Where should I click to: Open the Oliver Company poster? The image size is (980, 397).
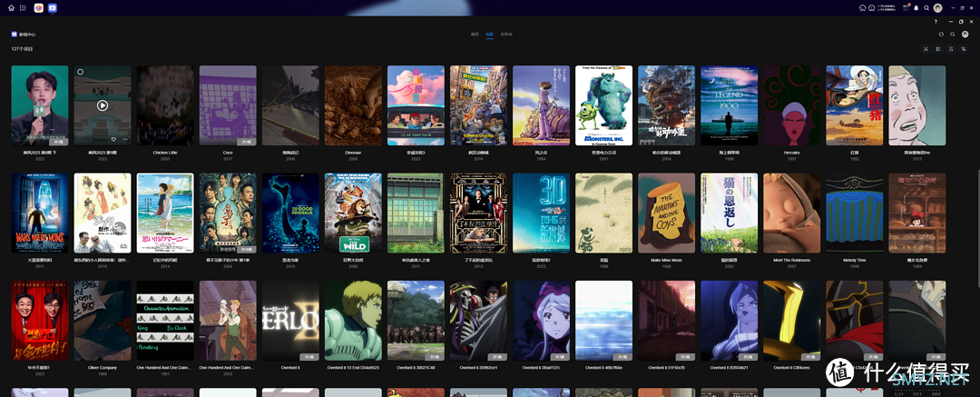pyautogui.click(x=103, y=321)
